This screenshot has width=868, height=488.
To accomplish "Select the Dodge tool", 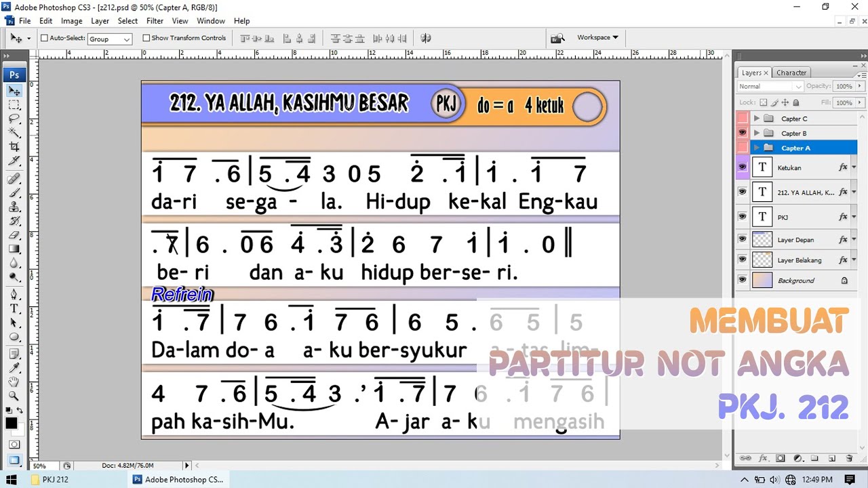I will [14, 277].
